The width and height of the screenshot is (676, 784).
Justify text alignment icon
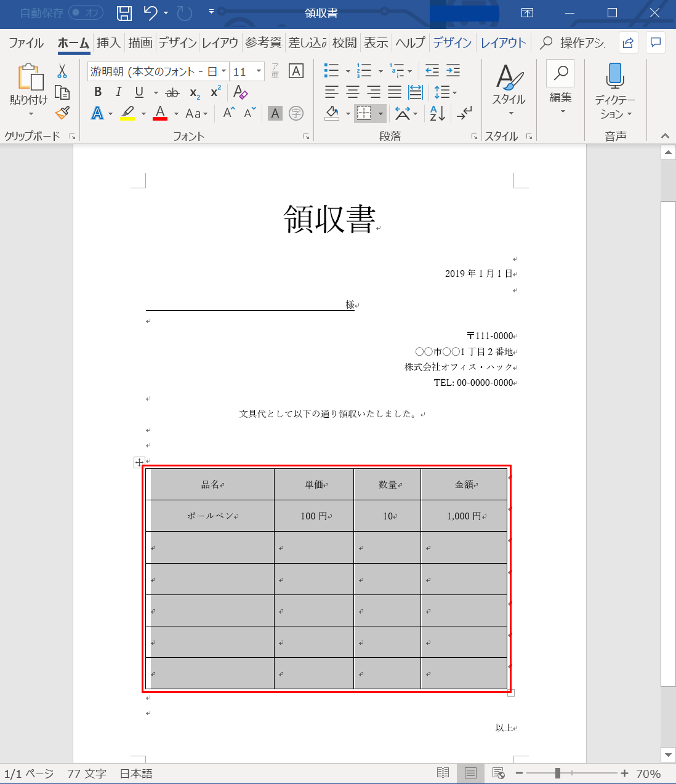point(395,92)
